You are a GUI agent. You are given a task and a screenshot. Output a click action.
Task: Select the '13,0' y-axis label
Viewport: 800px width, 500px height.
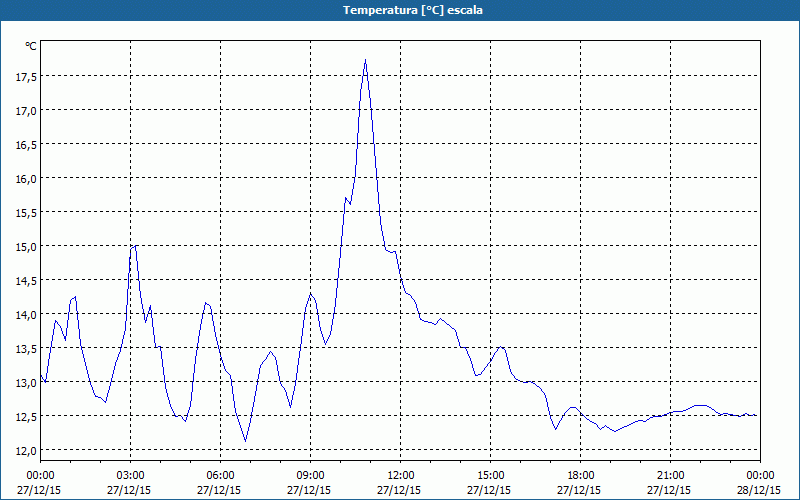[x=27, y=383]
